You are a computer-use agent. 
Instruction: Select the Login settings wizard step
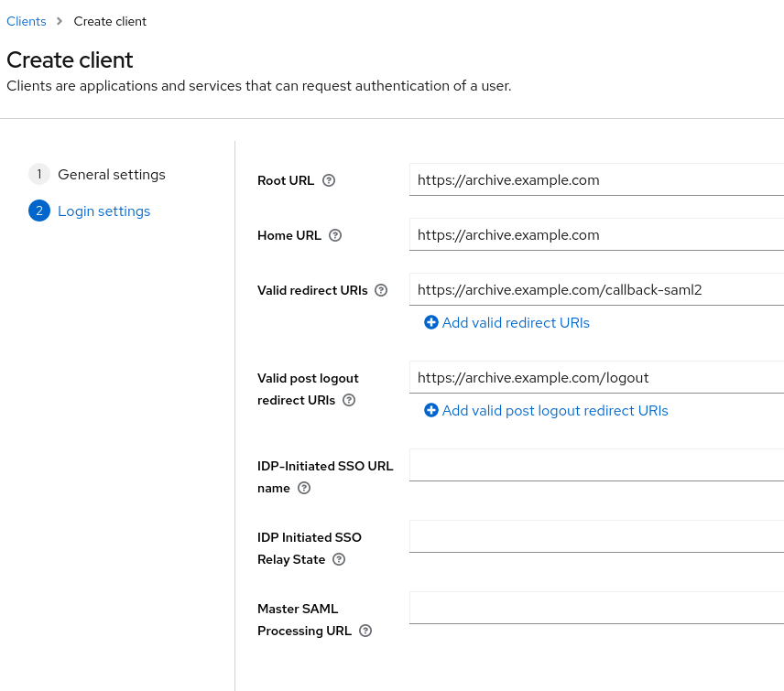[103, 211]
